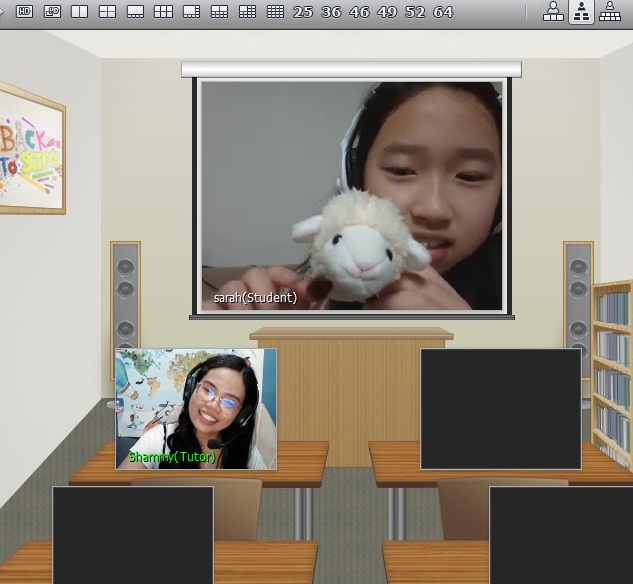This screenshot has height=584, width=633.
Task: Pick the dense grid layout icon left of 25
Action: coord(275,12)
